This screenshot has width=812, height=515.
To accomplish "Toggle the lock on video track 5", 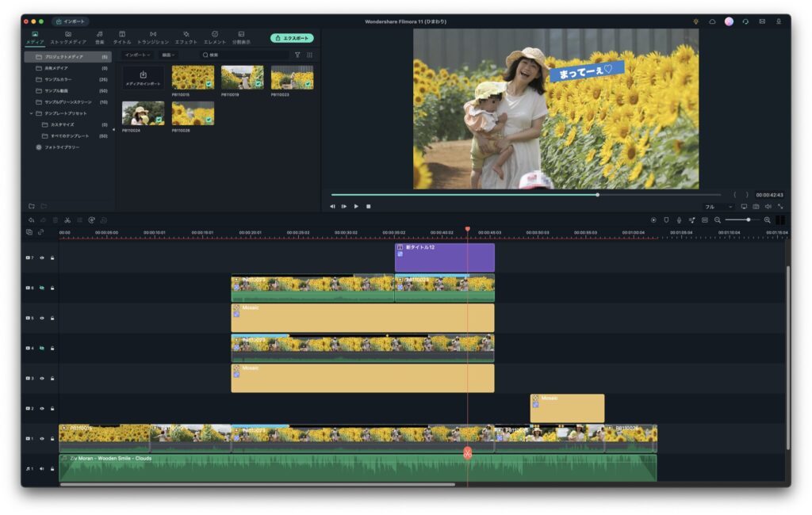I will click(52, 318).
